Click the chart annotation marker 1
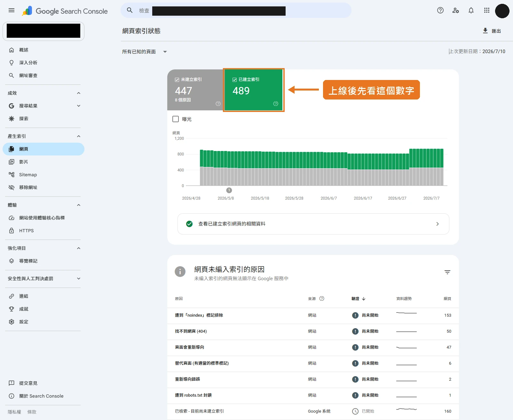513x420 pixels. [229, 190]
